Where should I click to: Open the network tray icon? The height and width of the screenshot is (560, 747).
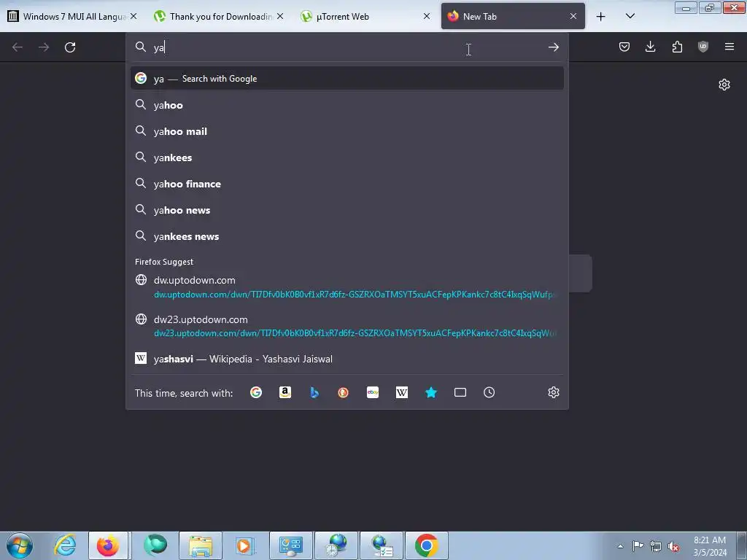(656, 546)
